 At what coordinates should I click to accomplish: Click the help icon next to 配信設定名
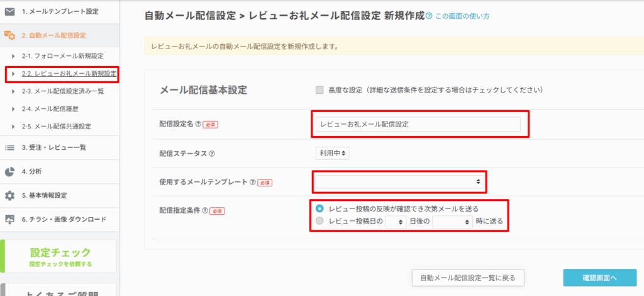click(x=198, y=125)
